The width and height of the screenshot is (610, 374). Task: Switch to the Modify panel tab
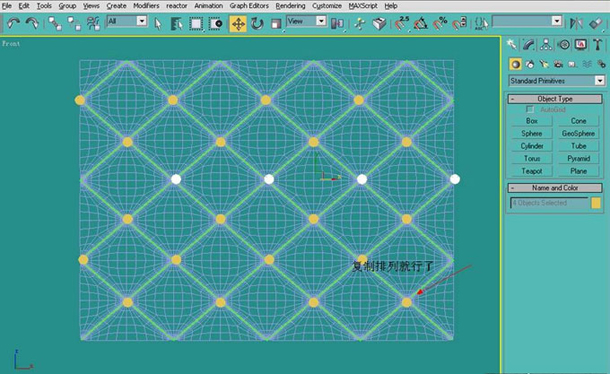pos(529,45)
